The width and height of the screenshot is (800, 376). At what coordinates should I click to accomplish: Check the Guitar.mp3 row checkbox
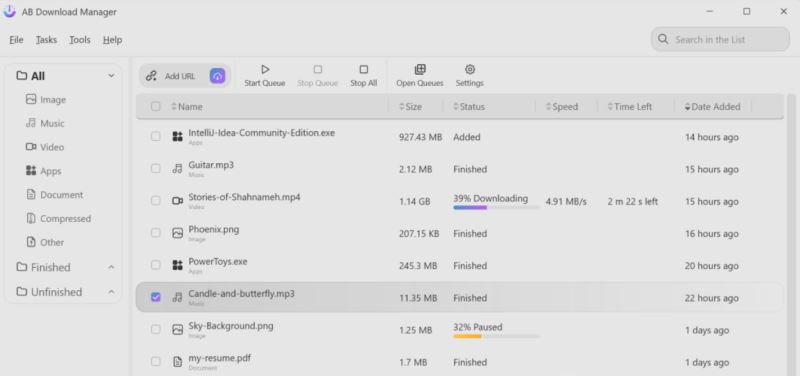click(156, 168)
